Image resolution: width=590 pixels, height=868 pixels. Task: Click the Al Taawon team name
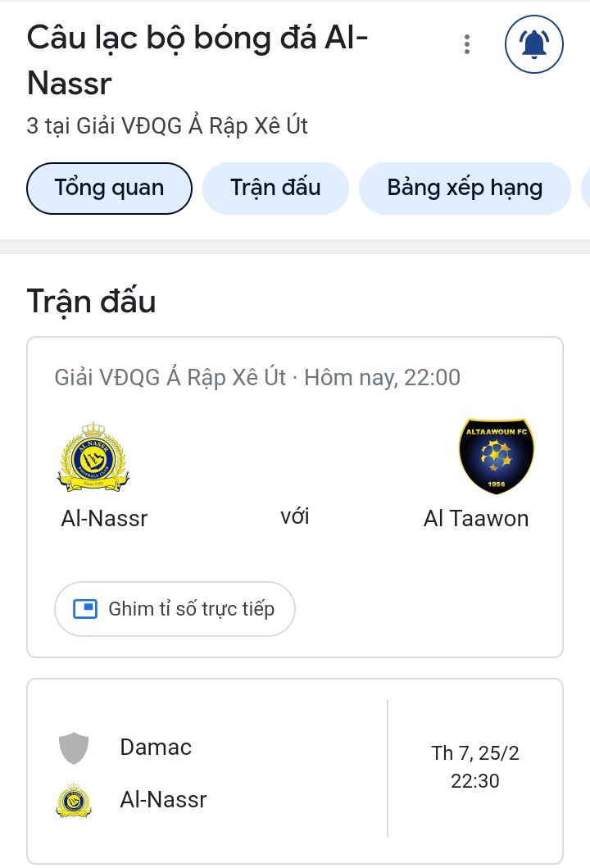[476, 519]
